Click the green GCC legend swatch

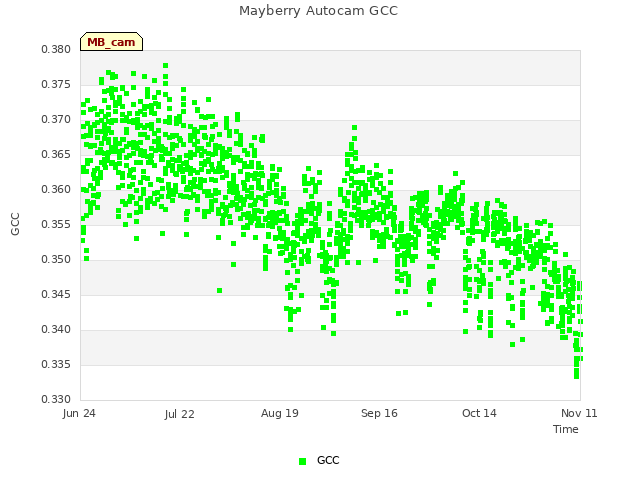(x=302, y=461)
